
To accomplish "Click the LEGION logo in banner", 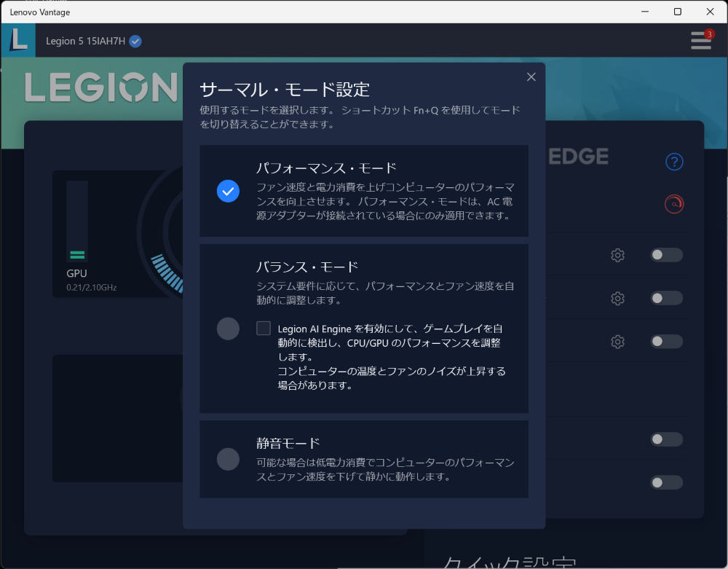I will (101, 87).
